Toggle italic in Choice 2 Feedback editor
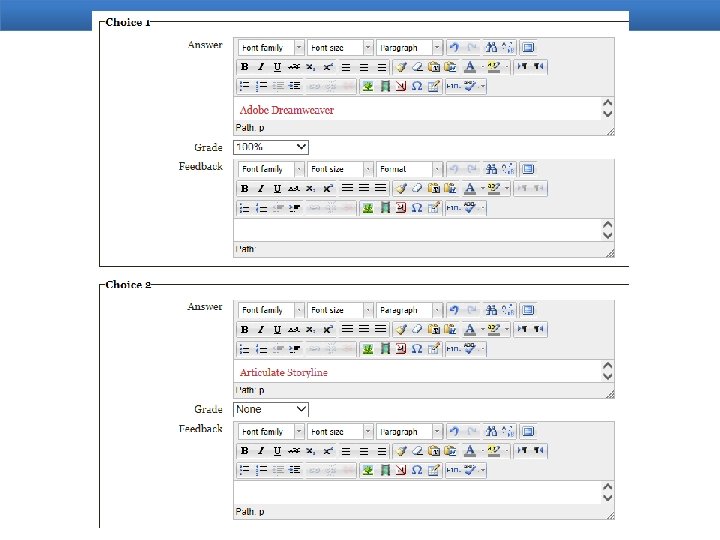720x540 pixels. point(261,451)
